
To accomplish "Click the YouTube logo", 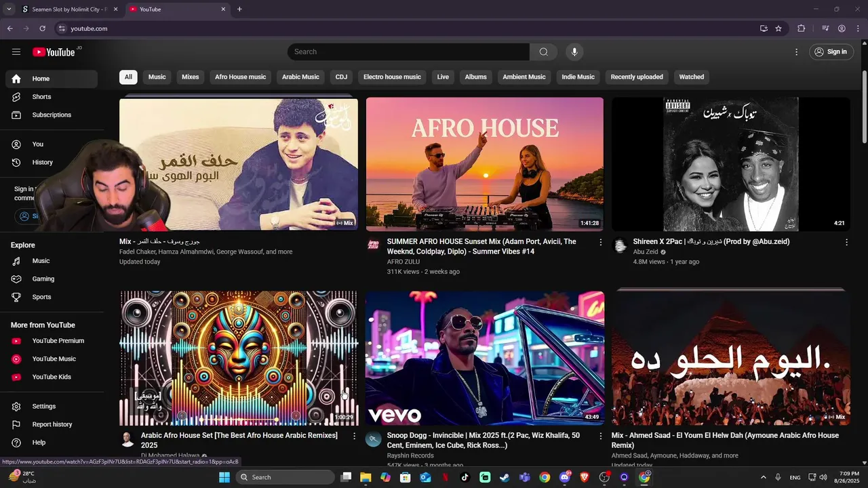I will (x=54, y=52).
